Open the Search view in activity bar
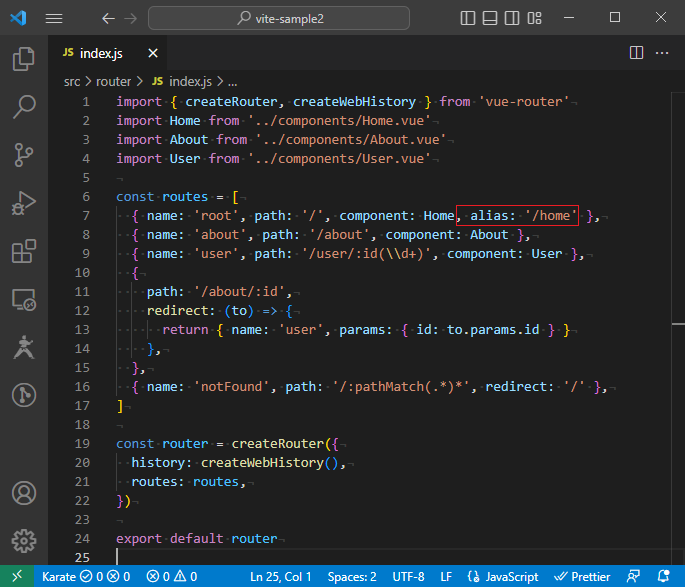Screen dimensions: 685x587 click(24, 107)
